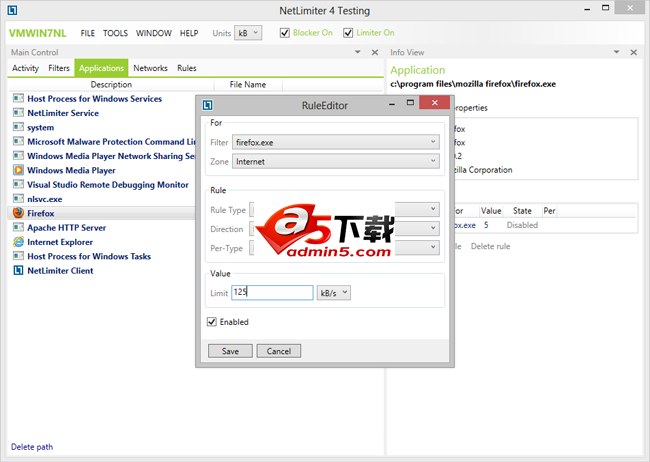Open the Per-Type dropdown

[344, 248]
